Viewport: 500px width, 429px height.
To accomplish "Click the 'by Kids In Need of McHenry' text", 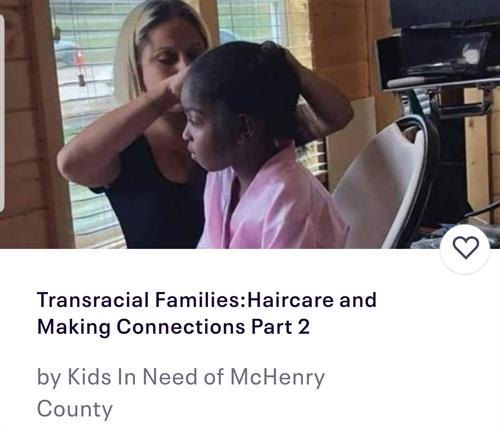I will [x=181, y=377].
